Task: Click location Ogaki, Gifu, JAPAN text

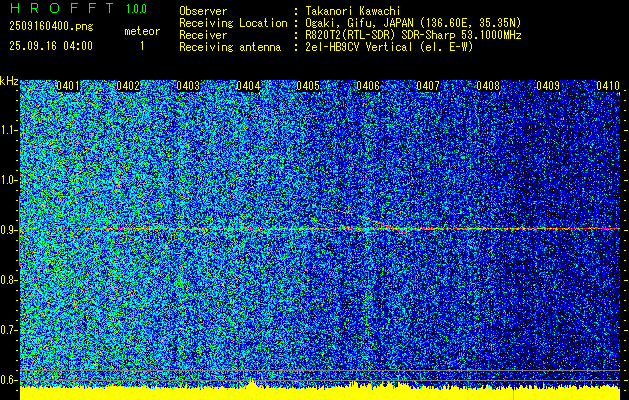Action: point(413,23)
